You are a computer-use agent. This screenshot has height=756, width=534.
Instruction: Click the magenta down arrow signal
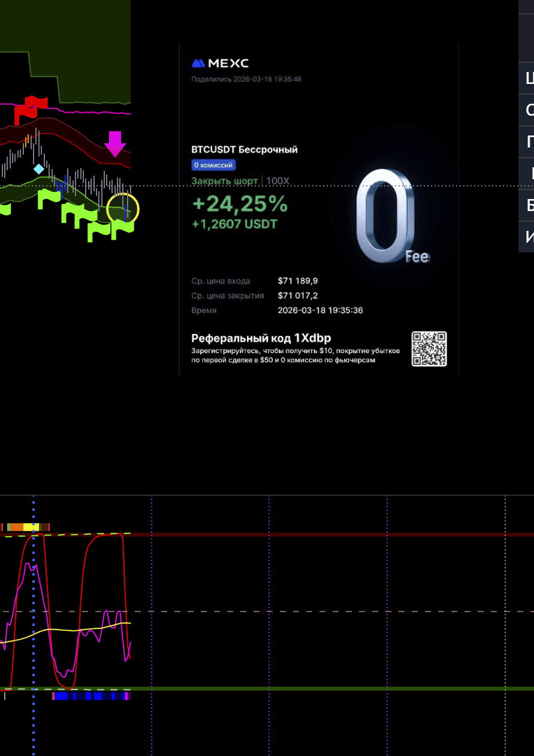pos(115,144)
